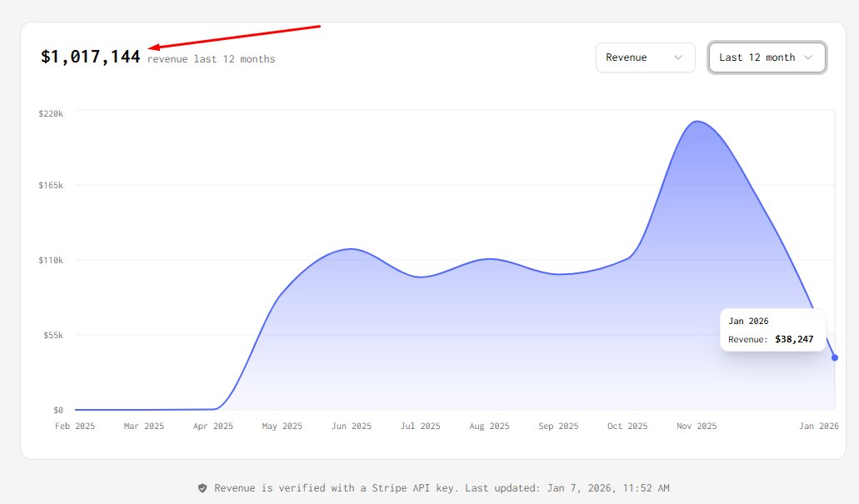Click the May 2025 axis label
Image resolution: width=859 pixels, height=504 pixels.
[x=282, y=426]
